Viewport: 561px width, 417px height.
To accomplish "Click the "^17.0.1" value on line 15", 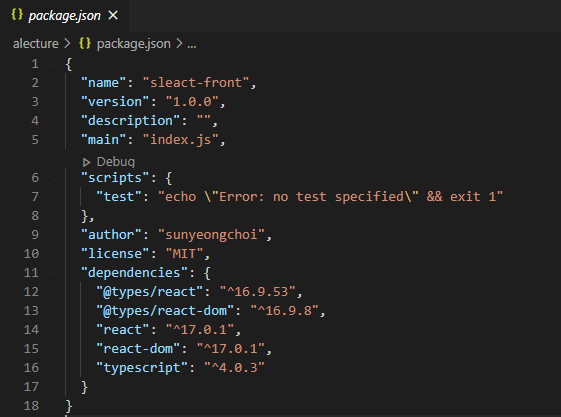I will 230,348.
